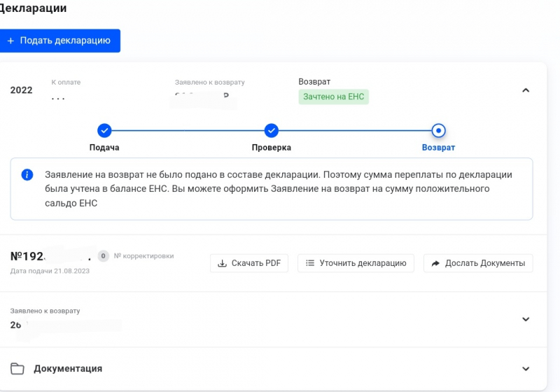Click the plus icon on Подать декларацию
This screenshot has width=560, height=392.
coord(10,41)
